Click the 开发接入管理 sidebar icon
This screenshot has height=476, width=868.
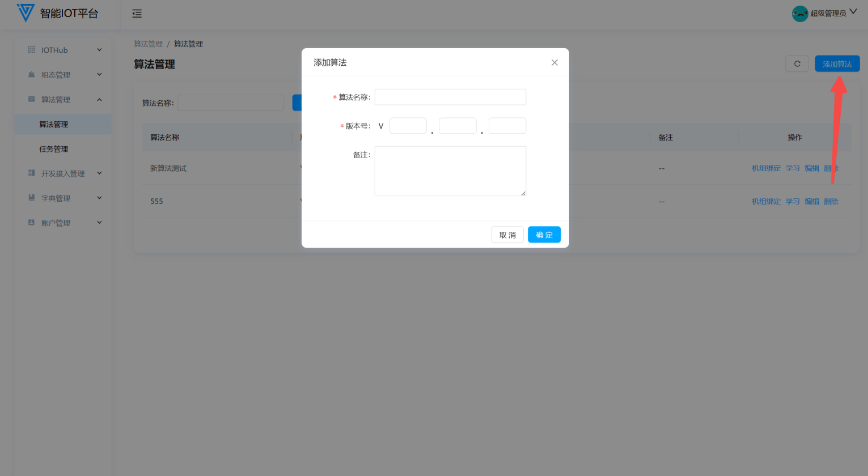pos(31,173)
